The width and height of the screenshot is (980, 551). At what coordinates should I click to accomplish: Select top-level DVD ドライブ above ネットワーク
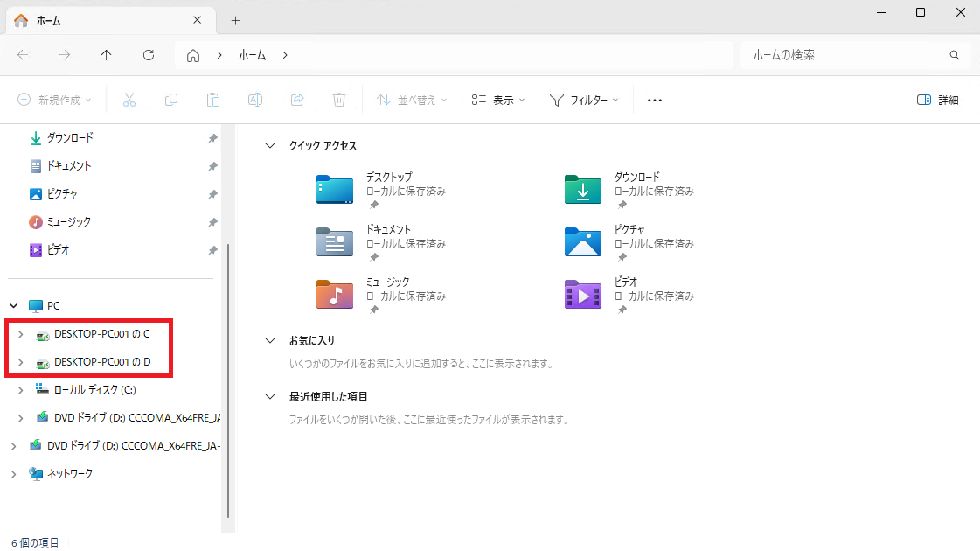pos(133,447)
